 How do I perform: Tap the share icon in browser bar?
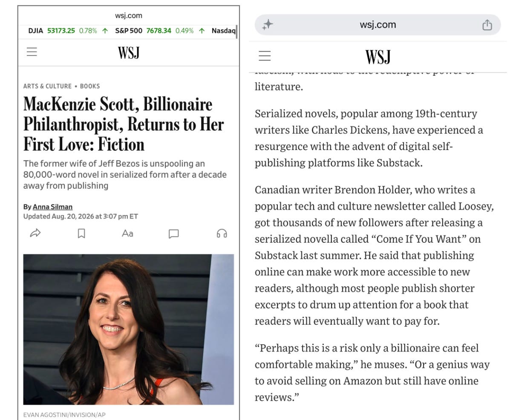click(487, 25)
